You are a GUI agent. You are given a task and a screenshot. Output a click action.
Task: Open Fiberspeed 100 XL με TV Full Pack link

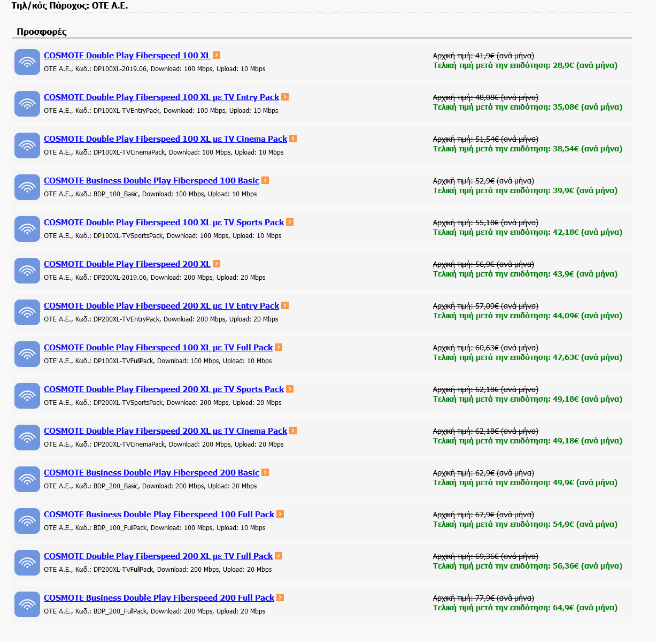point(158,348)
